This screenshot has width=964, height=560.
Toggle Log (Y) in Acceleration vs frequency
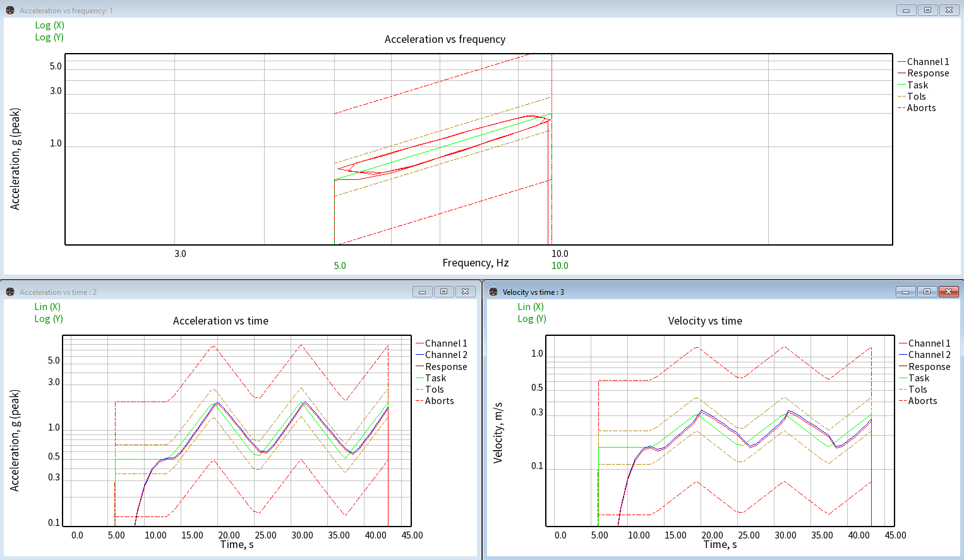pyautogui.click(x=49, y=37)
